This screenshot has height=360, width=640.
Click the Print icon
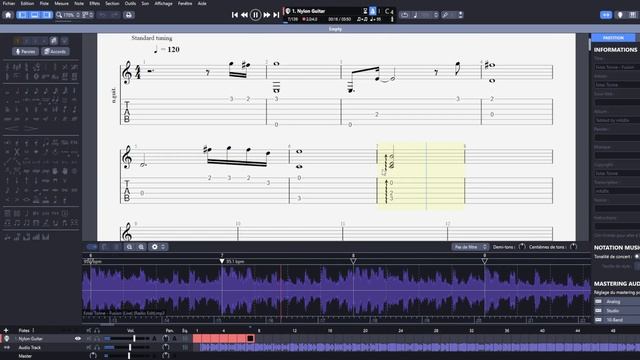pos(129,15)
